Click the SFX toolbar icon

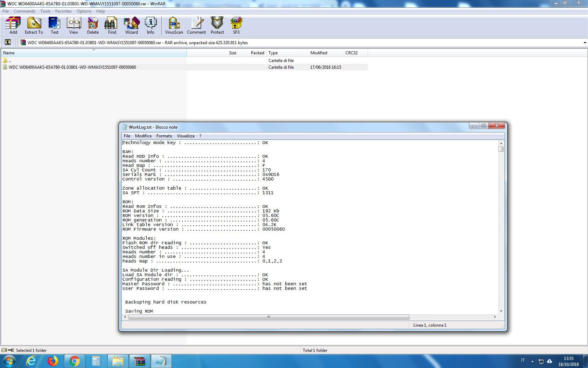pos(237,25)
